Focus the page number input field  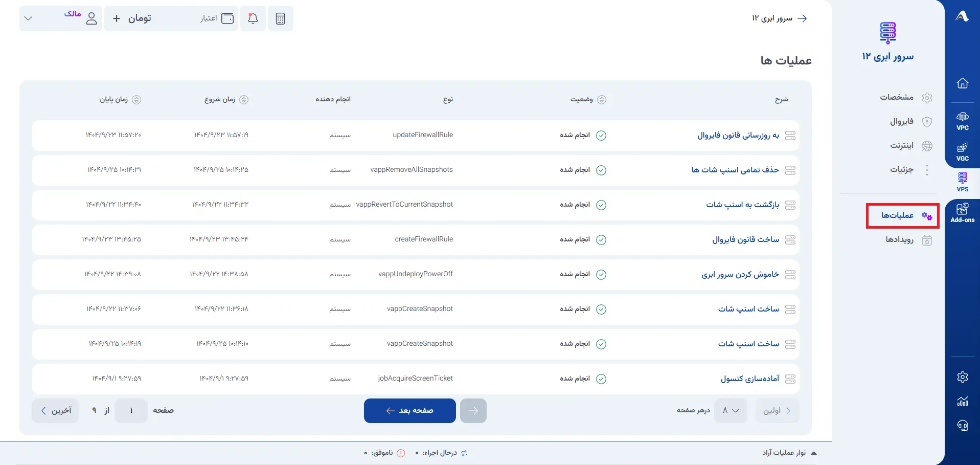point(131,411)
